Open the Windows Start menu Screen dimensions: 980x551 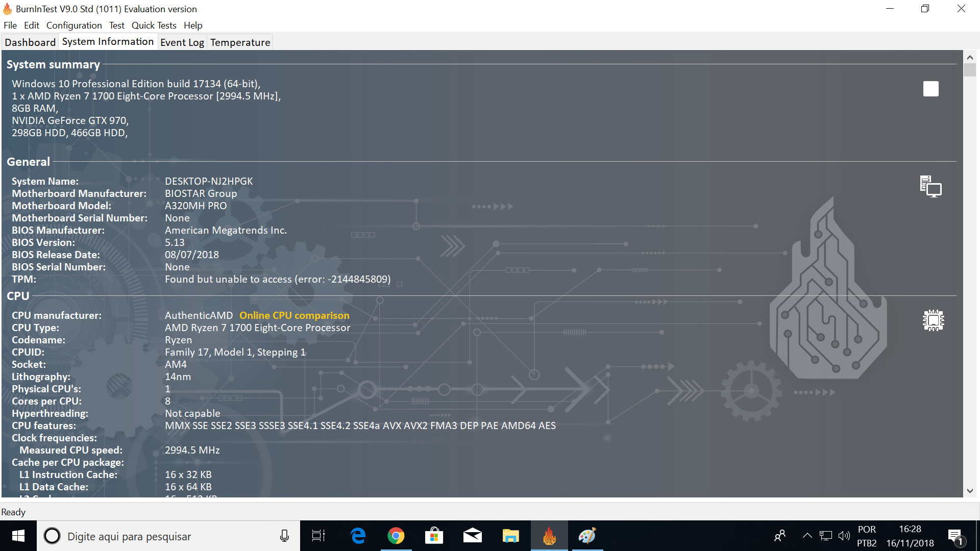coord(18,536)
